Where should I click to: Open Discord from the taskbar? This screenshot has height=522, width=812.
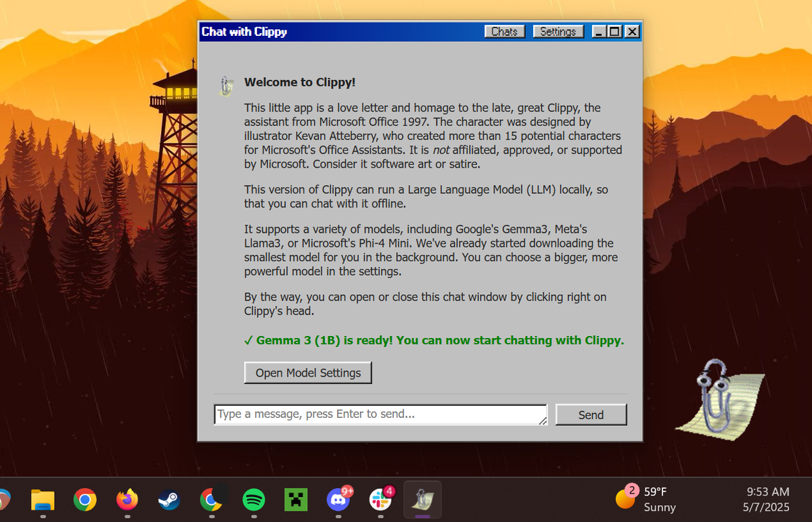pyautogui.click(x=338, y=500)
